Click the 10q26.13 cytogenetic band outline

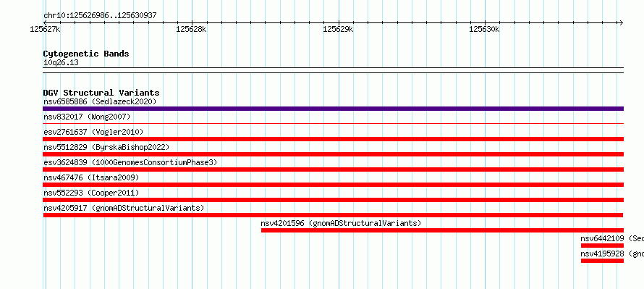click(x=333, y=70)
